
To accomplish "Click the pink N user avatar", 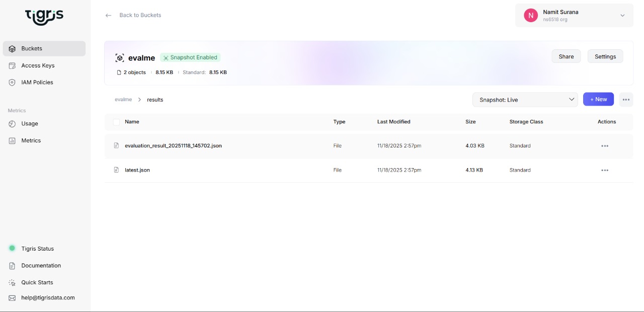I will click(x=531, y=15).
